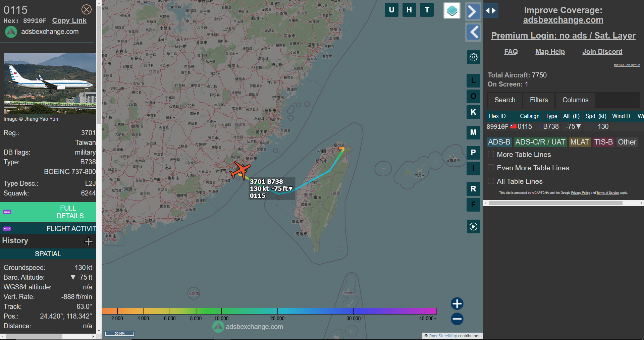Click the R map button
The image size is (644, 340).
pyautogui.click(x=473, y=189)
